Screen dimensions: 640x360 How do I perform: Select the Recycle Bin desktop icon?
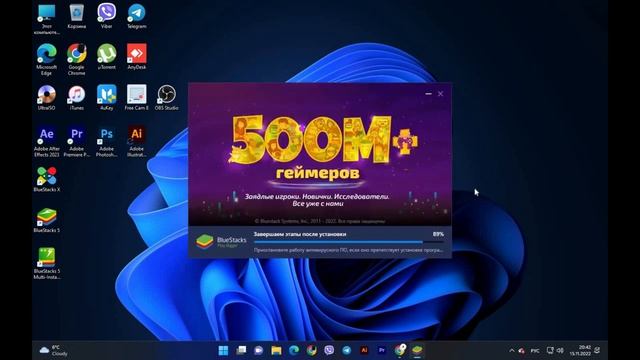(77, 16)
